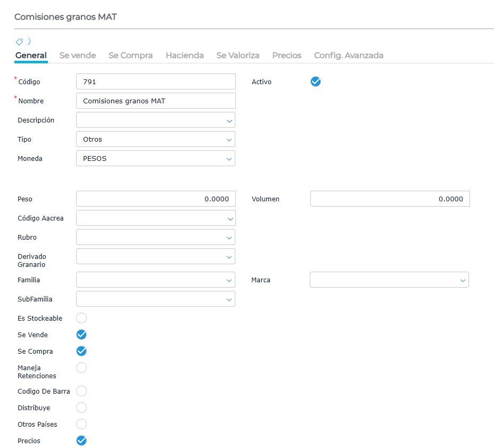Switch to the Se vende tab
494x448 pixels.
pyautogui.click(x=78, y=55)
